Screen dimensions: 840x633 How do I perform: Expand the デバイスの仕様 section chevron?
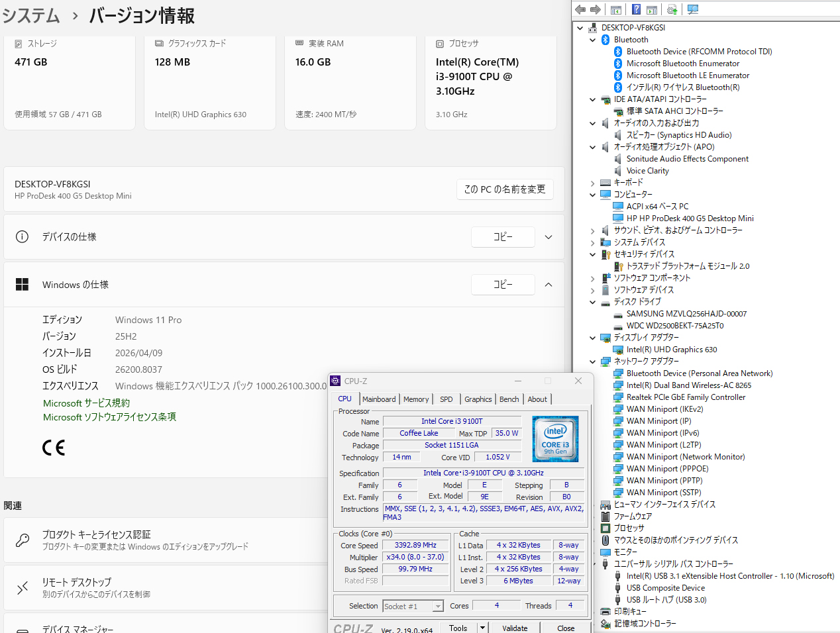(549, 237)
